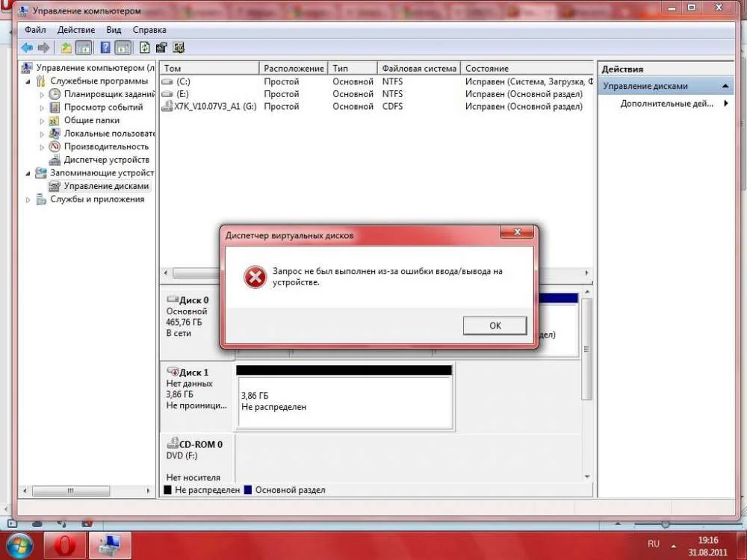Click the CD-ROM 0 drive icon
Image resolution: width=747 pixels, height=560 pixels.
coord(173,444)
